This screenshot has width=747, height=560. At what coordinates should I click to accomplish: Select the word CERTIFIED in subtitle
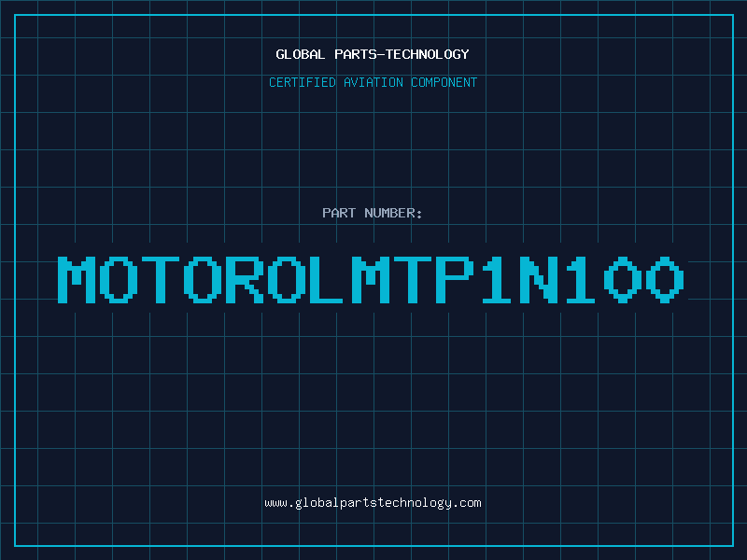click(303, 82)
